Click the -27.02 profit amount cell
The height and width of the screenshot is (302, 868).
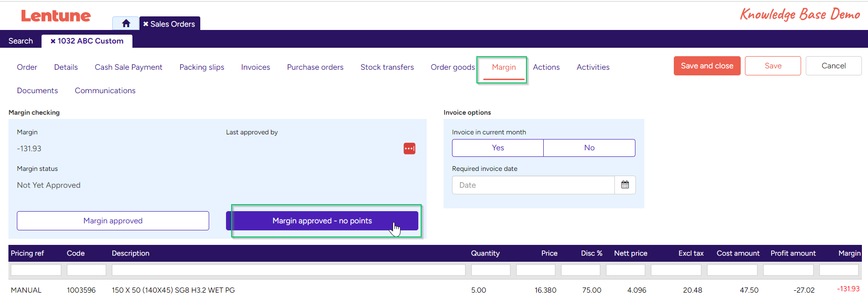pyautogui.click(x=804, y=290)
